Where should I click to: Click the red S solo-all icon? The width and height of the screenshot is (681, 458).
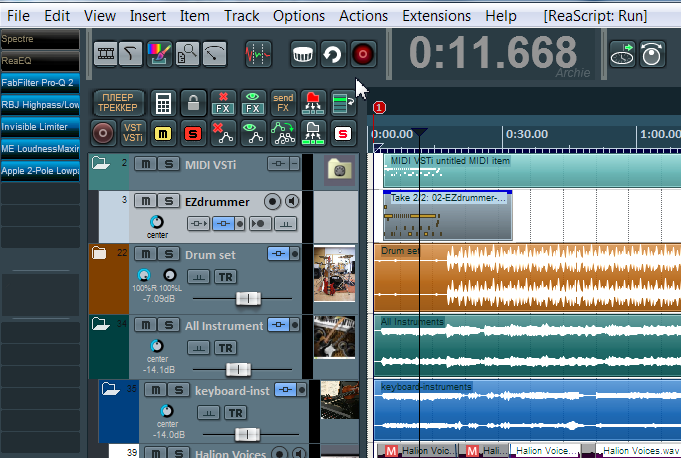(193, 133)
